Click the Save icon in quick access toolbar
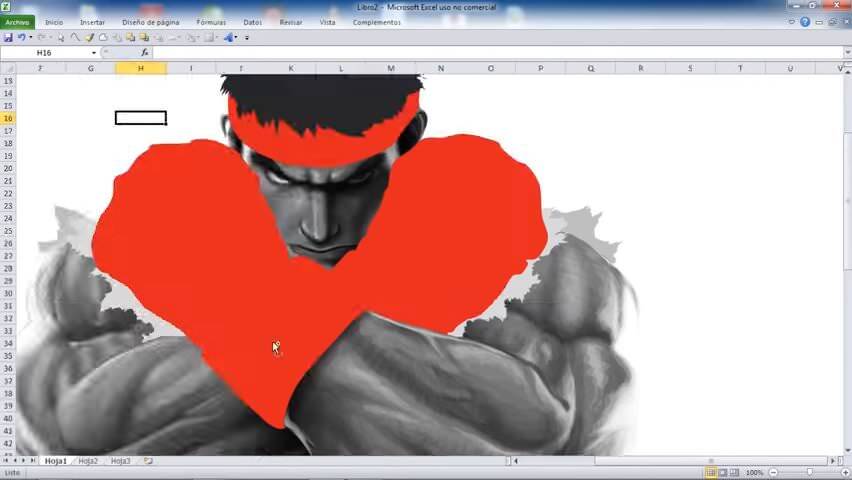This screenshot has height=480, width=852. click(x=8, y=38)
